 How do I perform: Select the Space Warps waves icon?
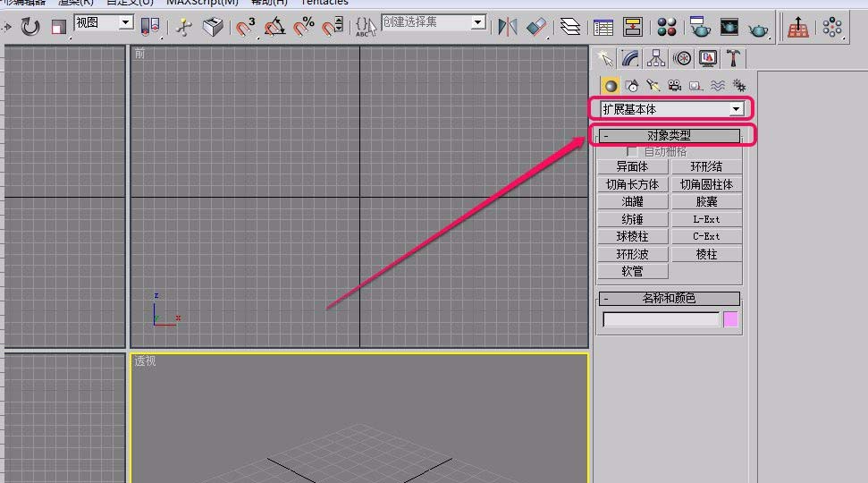(718, 86)
